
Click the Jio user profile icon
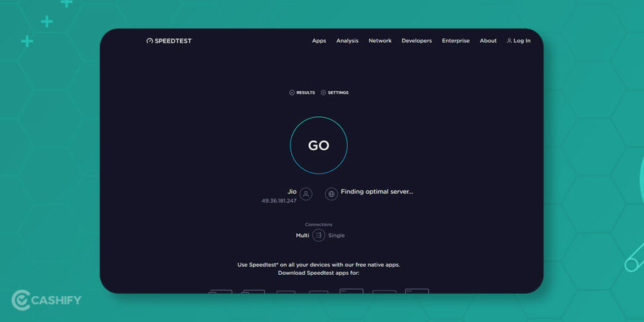[306, 194]
